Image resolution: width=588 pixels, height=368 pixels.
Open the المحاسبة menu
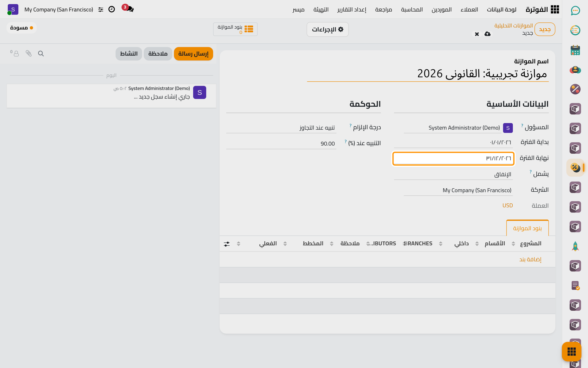412,10
